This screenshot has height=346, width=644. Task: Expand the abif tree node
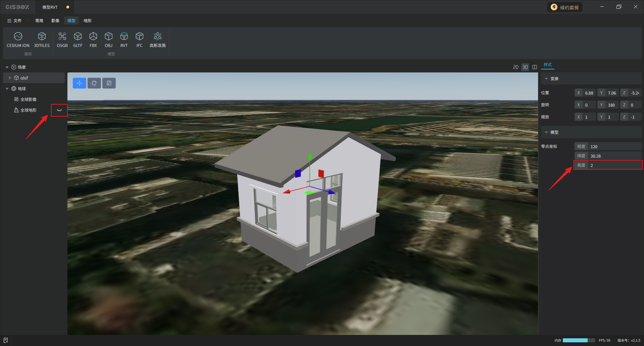click(x=10, y=78)
